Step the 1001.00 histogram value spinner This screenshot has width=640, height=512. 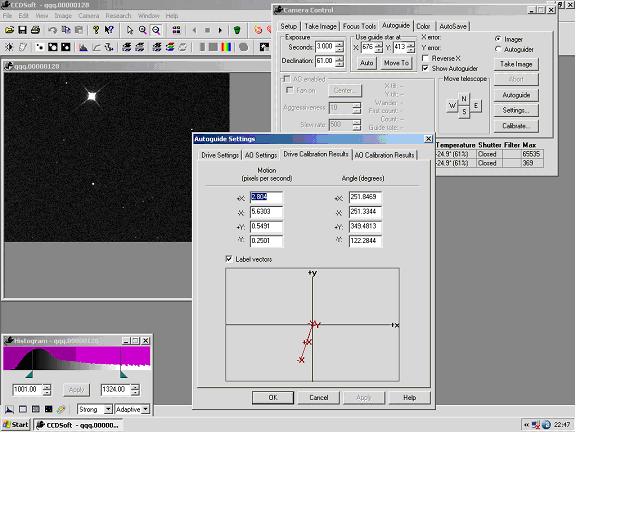47,390
